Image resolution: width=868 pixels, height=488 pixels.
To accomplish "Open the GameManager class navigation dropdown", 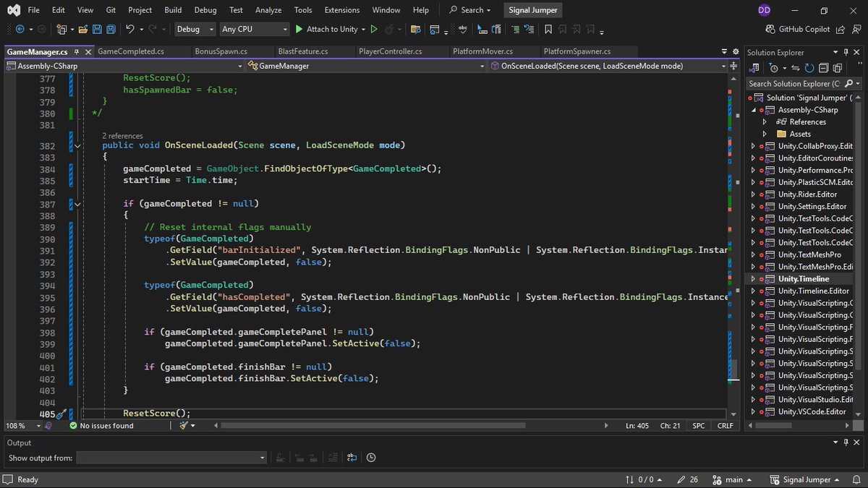I will [x=365, y=66].
